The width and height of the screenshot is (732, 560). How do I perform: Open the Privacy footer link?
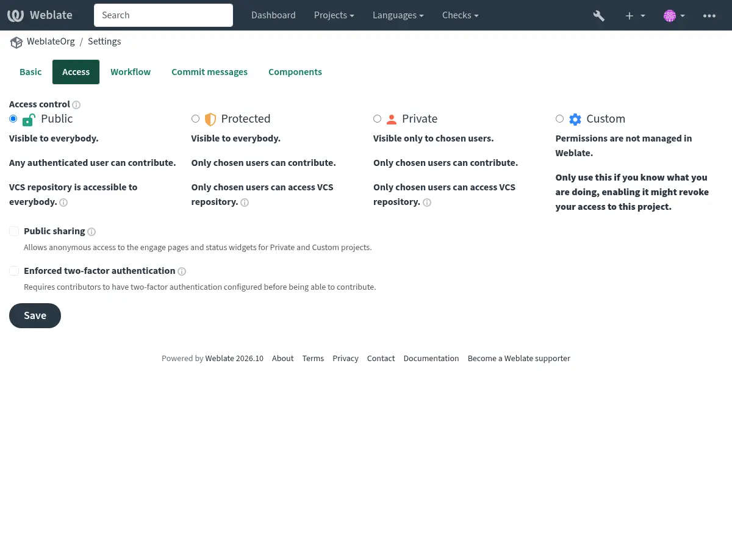[345, 359]
